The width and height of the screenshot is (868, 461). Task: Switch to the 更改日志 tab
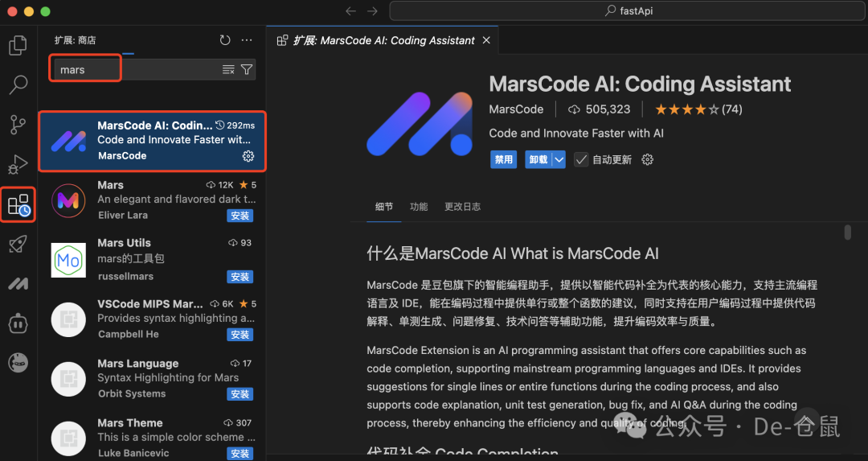click(x=462, y=207)
